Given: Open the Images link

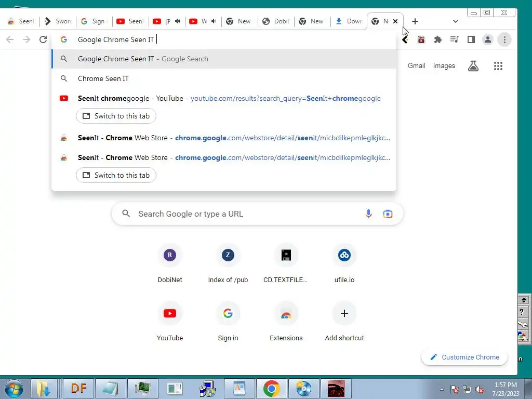Looking at the screenshot, I should [x=444, y=66].
